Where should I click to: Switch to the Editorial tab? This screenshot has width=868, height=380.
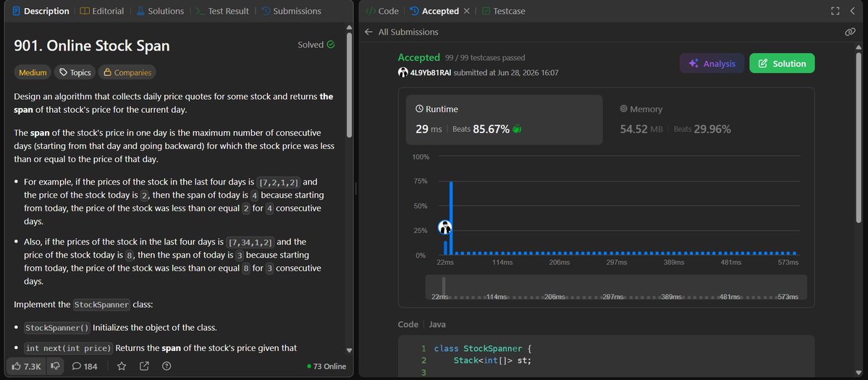102,11
